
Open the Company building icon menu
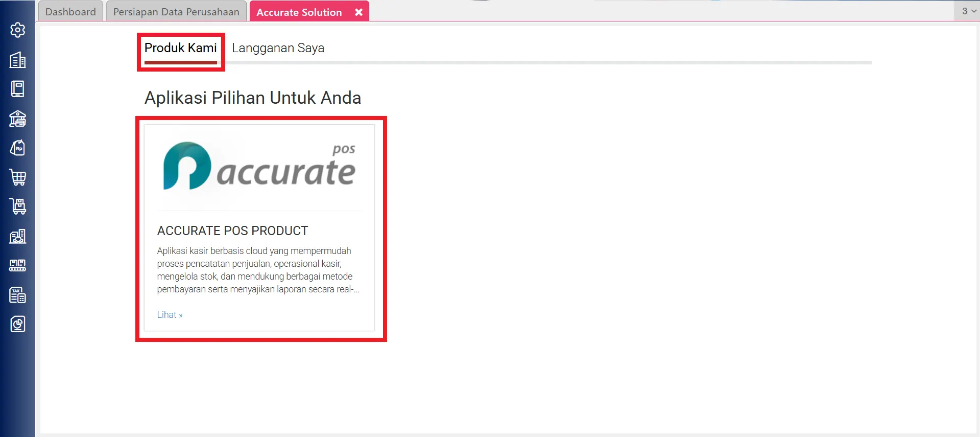[17, 60]
